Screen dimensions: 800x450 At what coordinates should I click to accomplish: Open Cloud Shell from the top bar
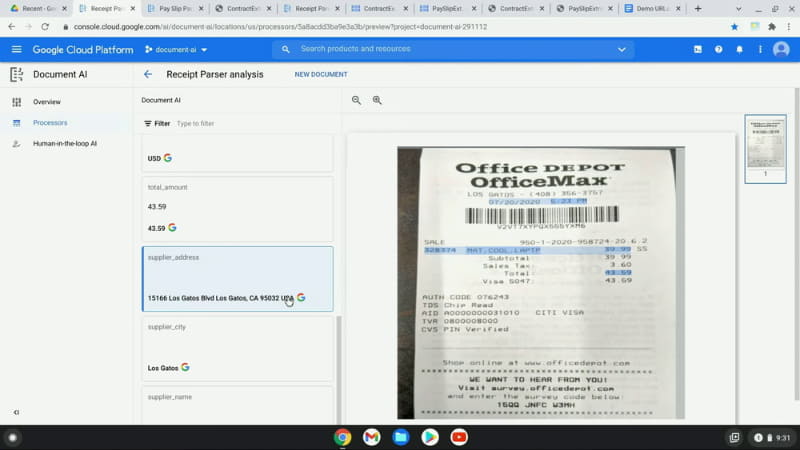(697, 49)
